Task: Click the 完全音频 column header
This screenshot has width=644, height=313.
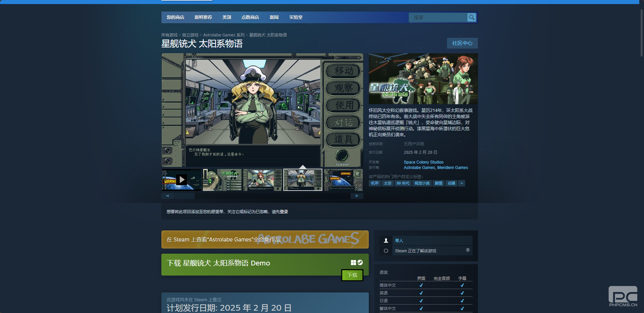Action: point(442,279)
